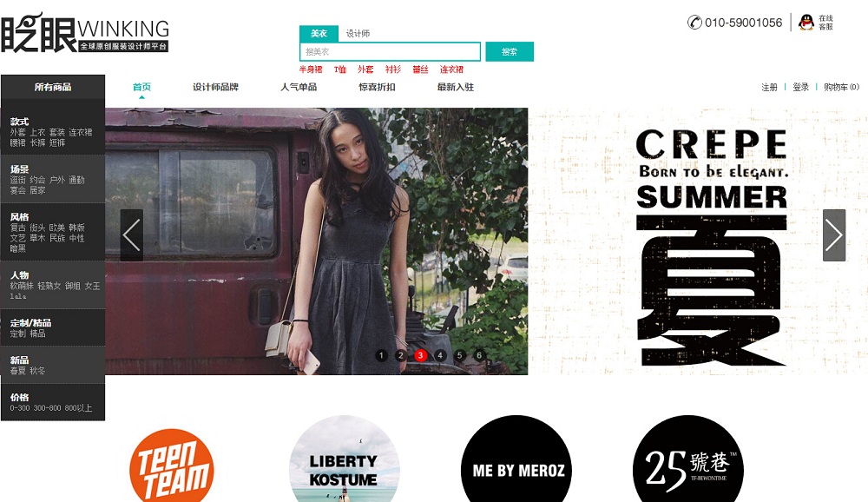Advance banner with right arrow
This screenshot has width=868, height=502.
pyautogui.click(x=833, y=234)
